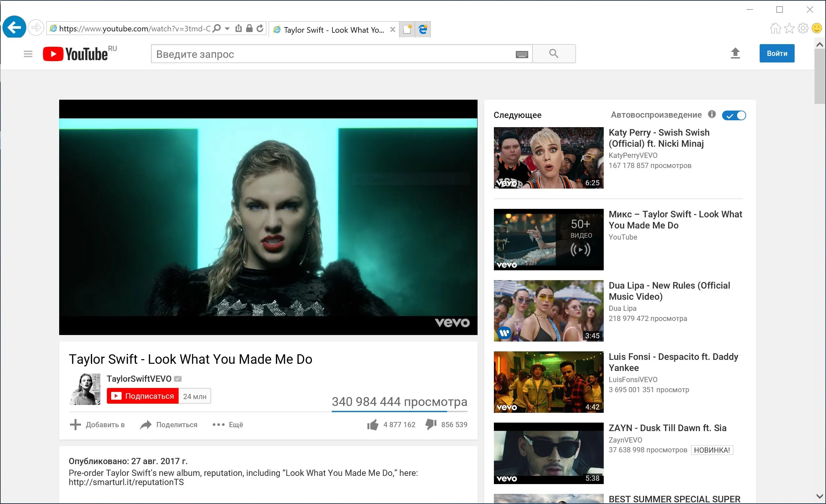Open Dua Lipa - New Rules title link
This screenshot has width=826, height=504.
pos(669,291)
